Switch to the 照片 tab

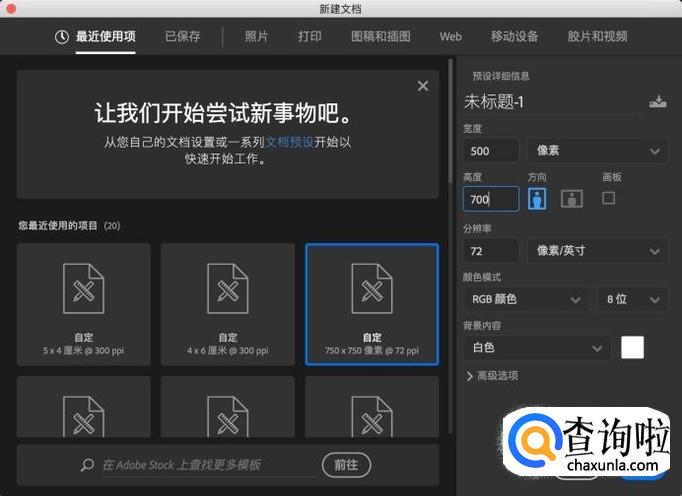pos(256,37)
